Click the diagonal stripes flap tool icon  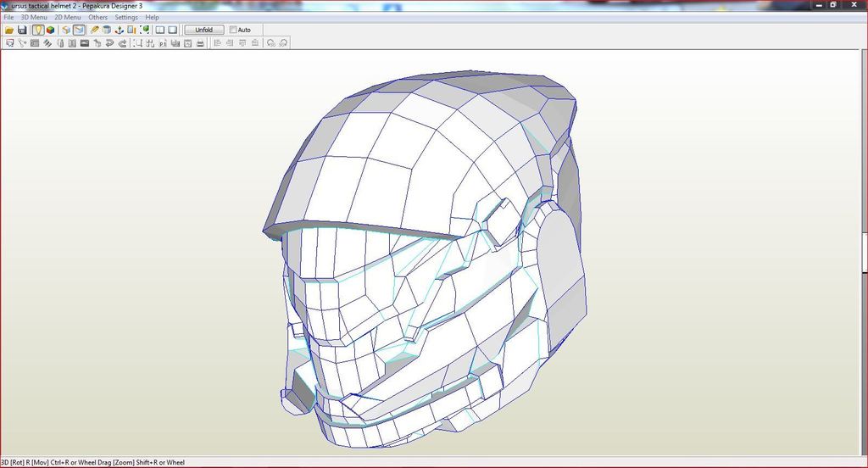click(x=47, y=43)
